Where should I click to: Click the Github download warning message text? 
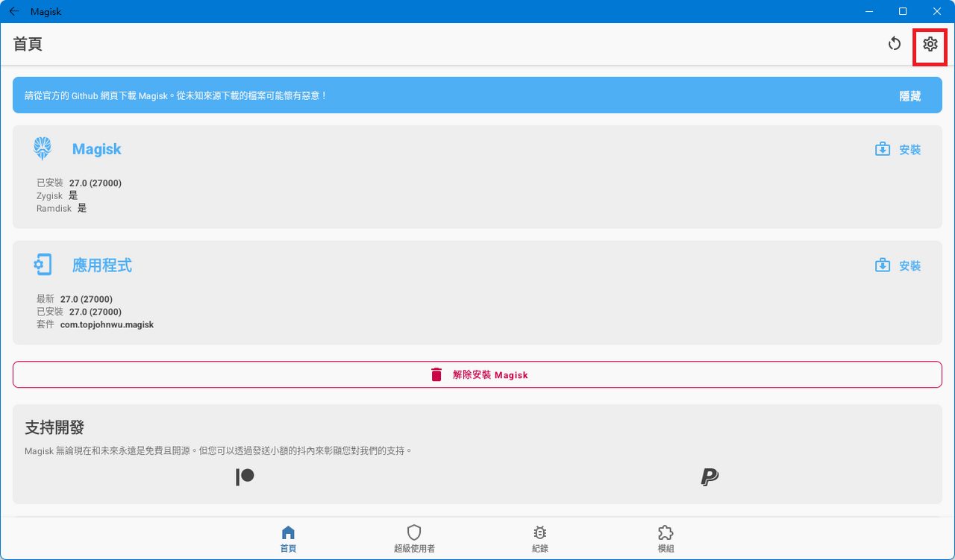coord(176,95)
